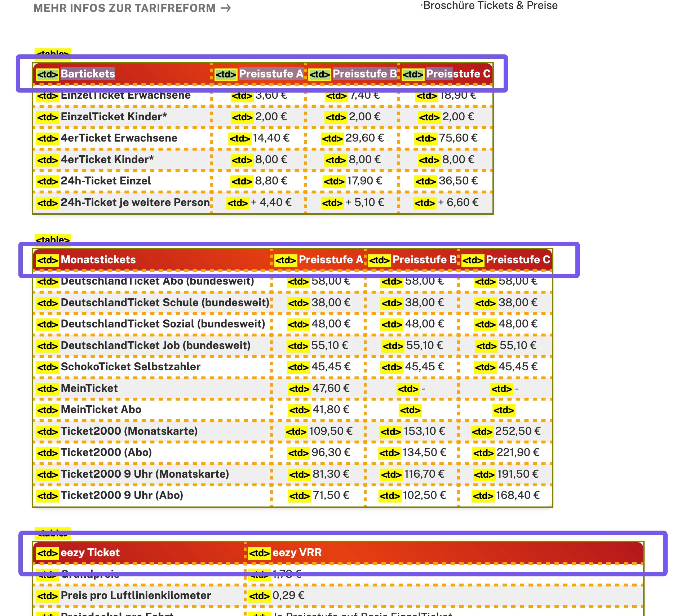The image size is (690, 616).
Task: Click the td tag beside Bartickets header
Action: (x=47, y=74)
